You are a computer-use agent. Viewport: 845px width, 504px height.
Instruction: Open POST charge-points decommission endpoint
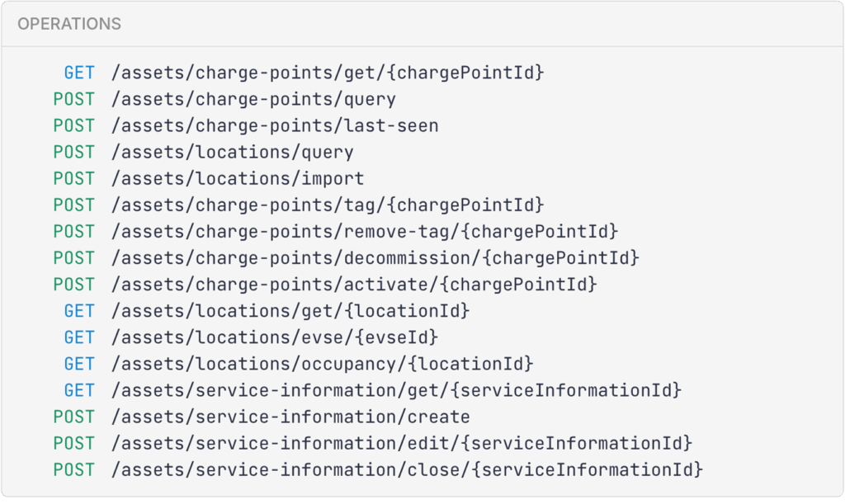[x=375, y=257]
